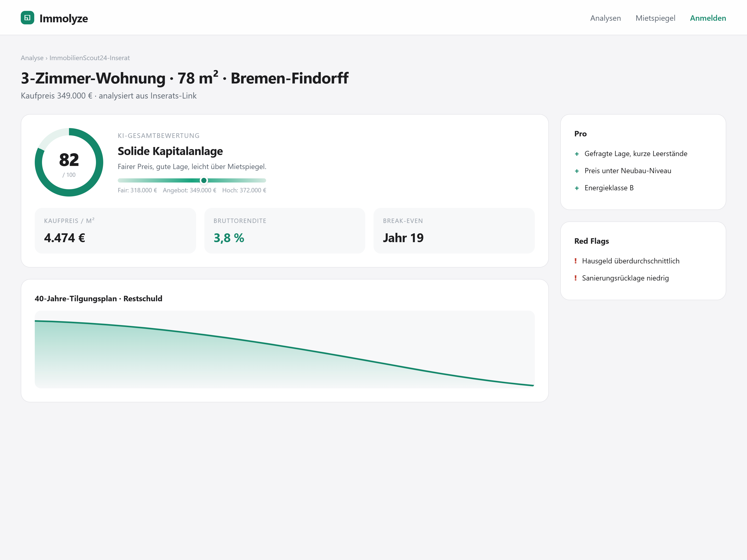Open the Mietspiegel nav item
Screen dimensions: 747x560
click(655, 18)
